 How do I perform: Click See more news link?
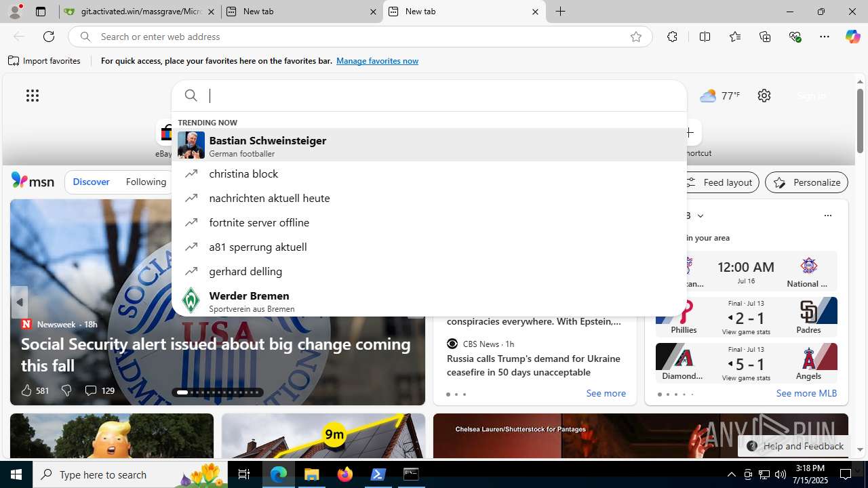(x=606, y=393)
